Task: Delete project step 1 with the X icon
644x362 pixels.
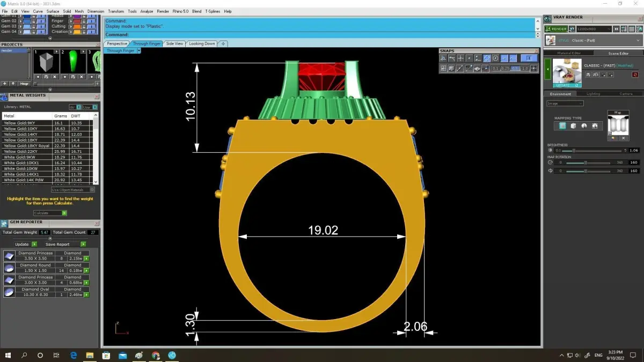Action: point(55,77)
